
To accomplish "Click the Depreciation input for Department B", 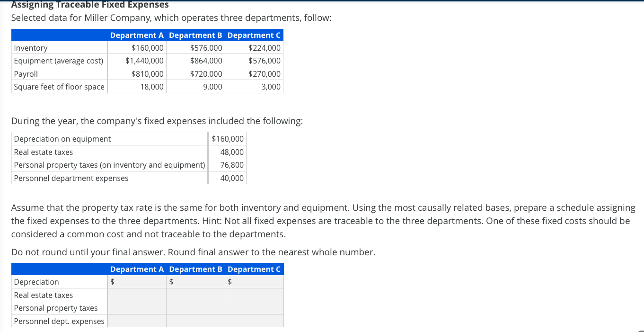I will (x=195, y=282).
